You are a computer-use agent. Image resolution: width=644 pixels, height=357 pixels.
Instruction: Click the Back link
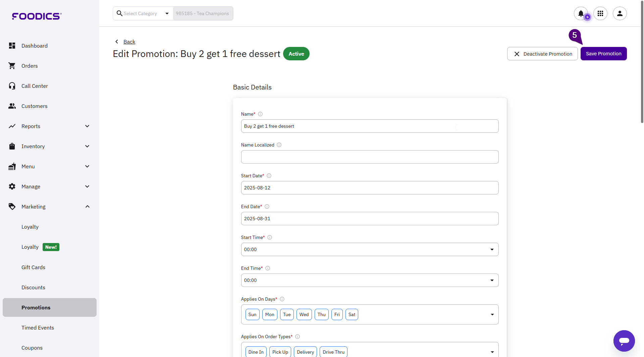tap(129, 42)
